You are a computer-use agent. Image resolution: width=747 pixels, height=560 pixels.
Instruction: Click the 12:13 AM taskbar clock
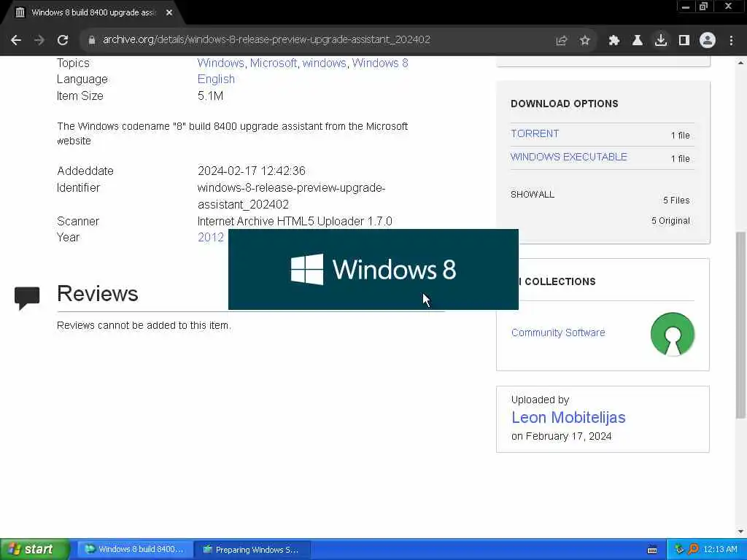[720, 549]
